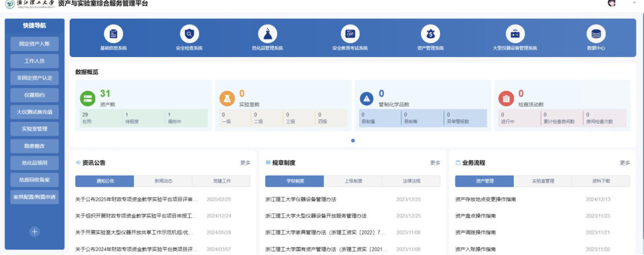
Task: Click the 资讯公告 speaker icon
Action: (x=78, y=163)
